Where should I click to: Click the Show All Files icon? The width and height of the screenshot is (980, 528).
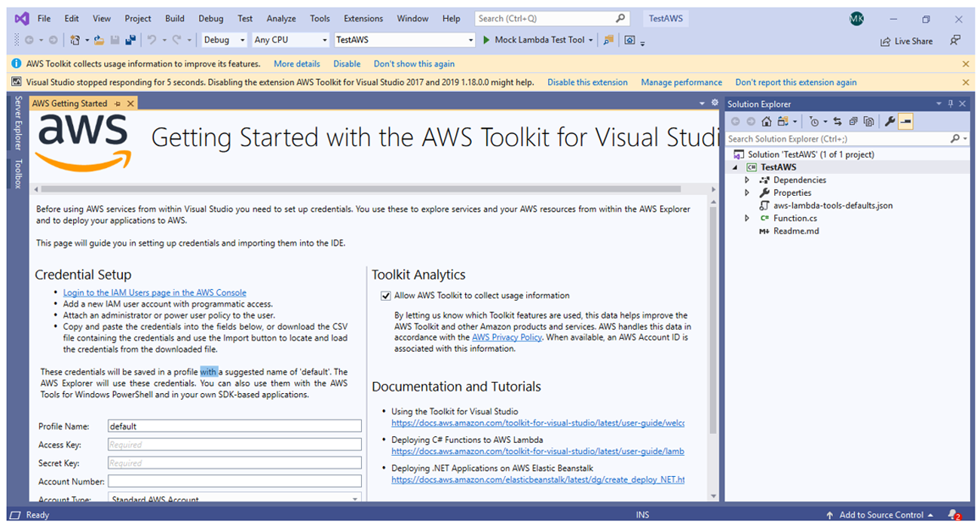[x=869, y=121]
